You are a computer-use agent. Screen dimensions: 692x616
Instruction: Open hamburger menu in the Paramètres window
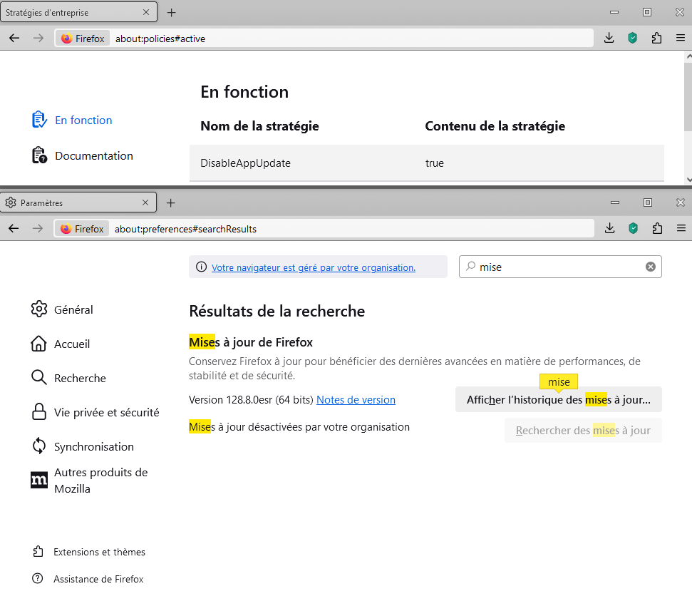pos(681,228)
